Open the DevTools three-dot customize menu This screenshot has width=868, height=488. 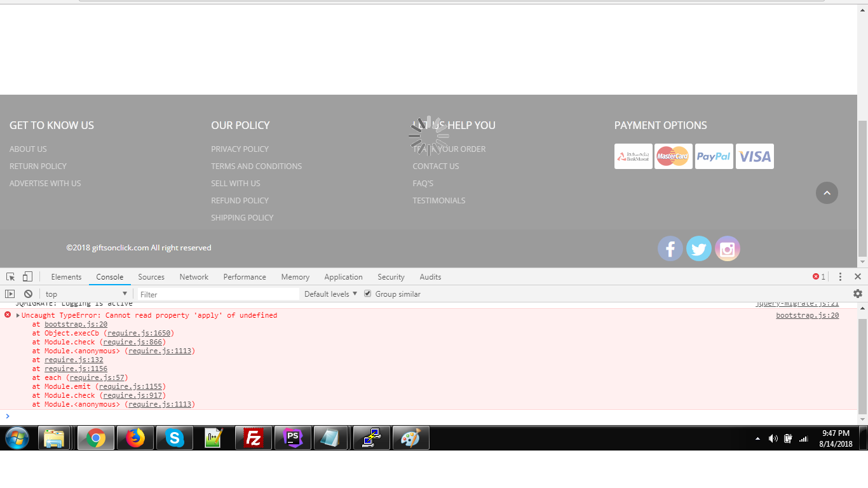coord(840,277)
